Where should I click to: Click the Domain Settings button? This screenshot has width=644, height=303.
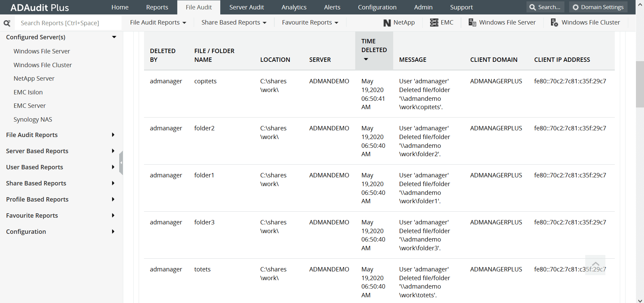pyautogui.click(x=598, y=7)
